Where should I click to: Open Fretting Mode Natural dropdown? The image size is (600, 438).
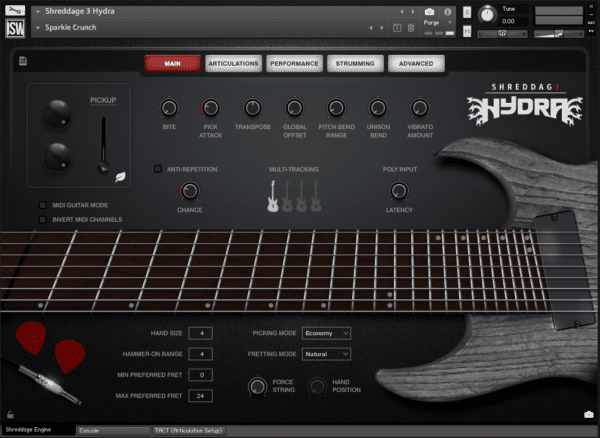326,354
